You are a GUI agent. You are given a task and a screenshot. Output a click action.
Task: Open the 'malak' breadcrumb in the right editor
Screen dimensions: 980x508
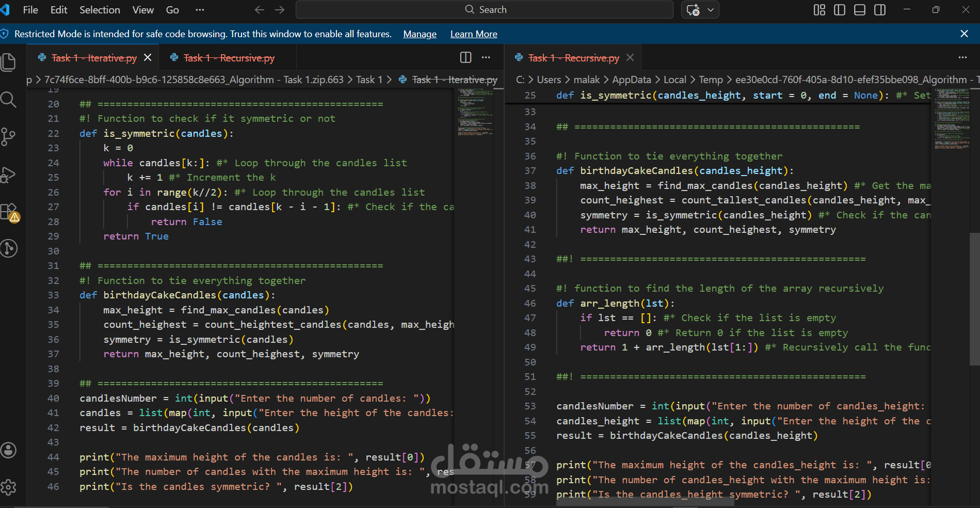coord(587,80)
